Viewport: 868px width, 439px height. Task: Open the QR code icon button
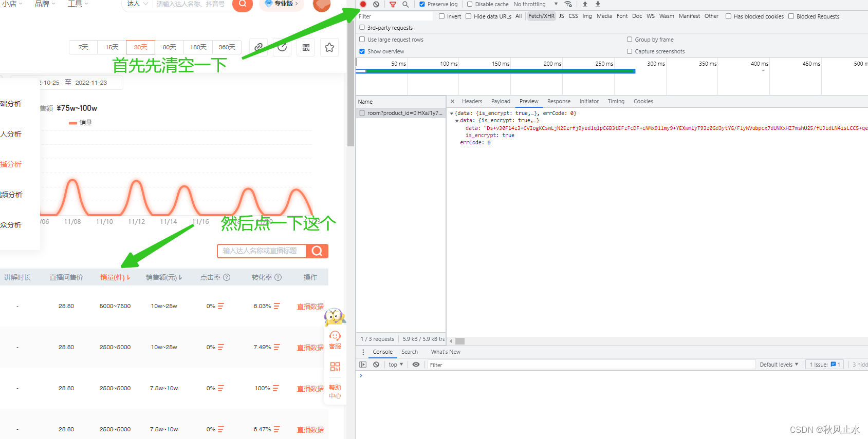[306, 47]
